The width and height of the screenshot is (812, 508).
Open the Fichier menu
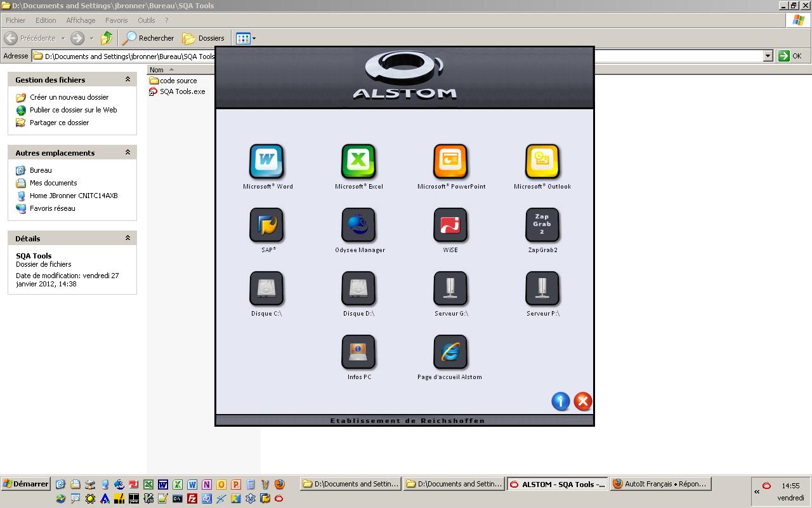click(16, 20)
